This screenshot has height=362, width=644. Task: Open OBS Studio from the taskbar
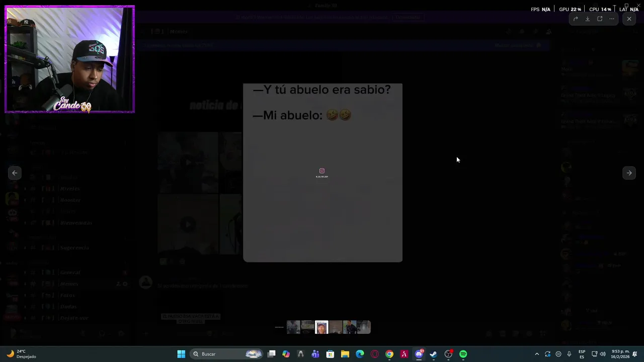tap(448, 354)
